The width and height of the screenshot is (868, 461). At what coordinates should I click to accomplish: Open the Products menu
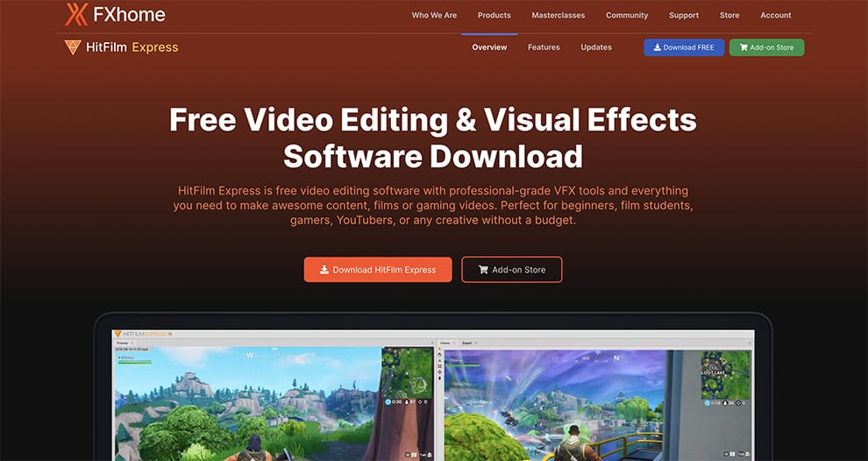pos(494,16)
